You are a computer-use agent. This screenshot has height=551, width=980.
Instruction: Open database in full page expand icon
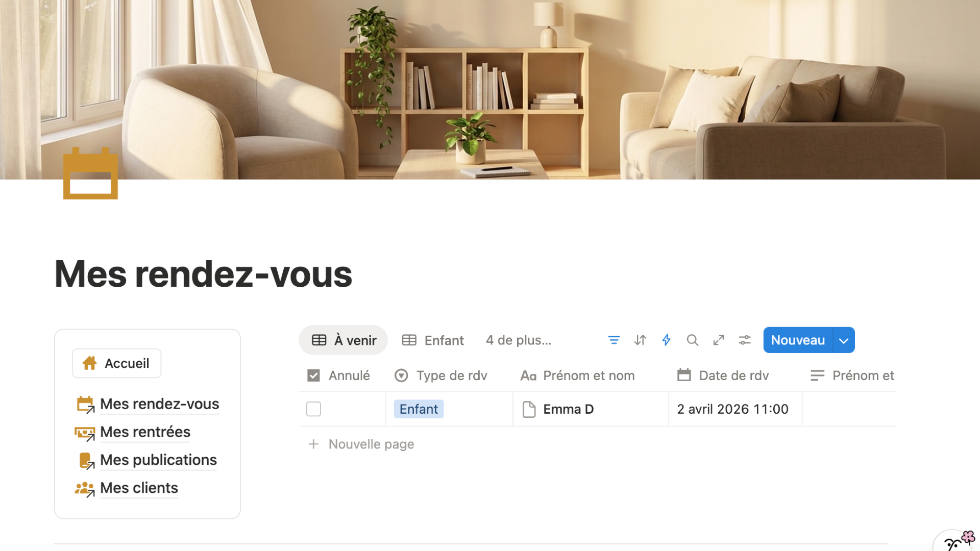point(719,340)
